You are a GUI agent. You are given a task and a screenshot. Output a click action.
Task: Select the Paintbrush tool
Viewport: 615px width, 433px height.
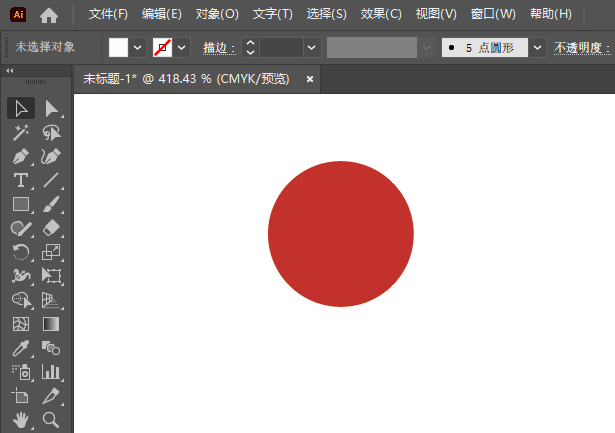coord(51,204)
